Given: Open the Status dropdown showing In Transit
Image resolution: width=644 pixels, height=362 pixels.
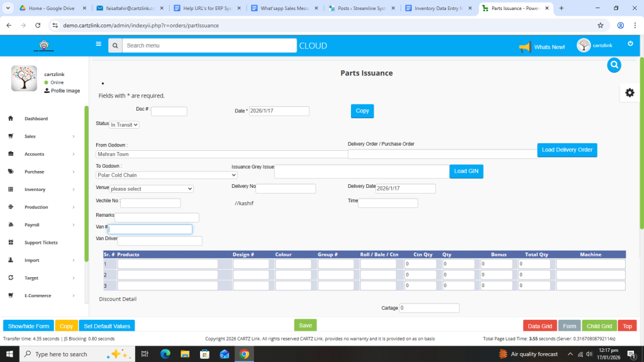Looking at the screenshot, I should coord(125,124).
